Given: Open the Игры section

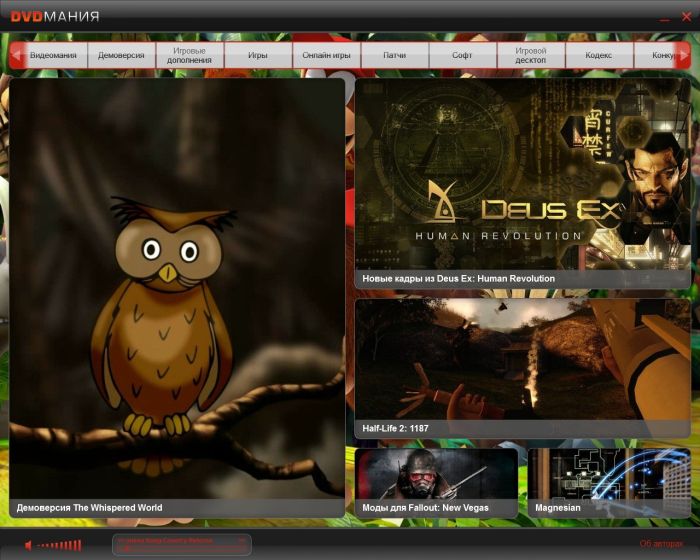Looking at the screenshot, I should 258,55.
